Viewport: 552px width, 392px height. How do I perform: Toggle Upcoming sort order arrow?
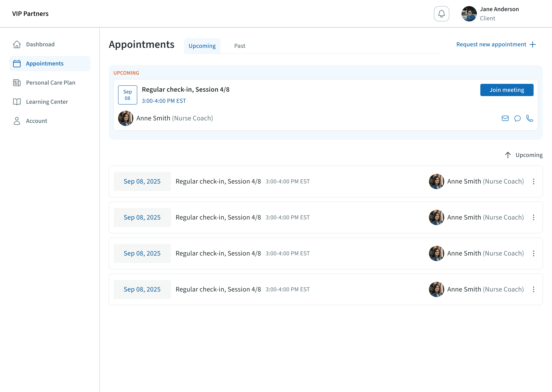pyautogui.click(x=508, y=155)
